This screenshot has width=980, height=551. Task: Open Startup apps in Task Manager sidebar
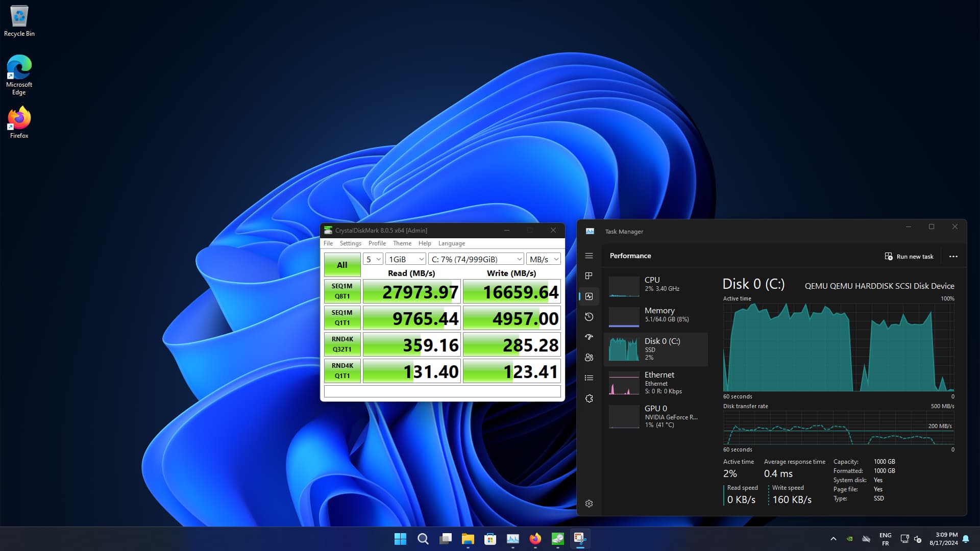[589, 337]
